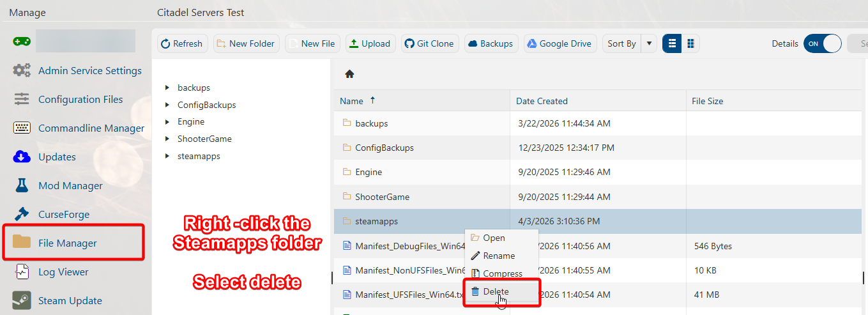868x315 pixels.
Task: Click the Updates cloud download icon
Action: [x=22, y=157]
